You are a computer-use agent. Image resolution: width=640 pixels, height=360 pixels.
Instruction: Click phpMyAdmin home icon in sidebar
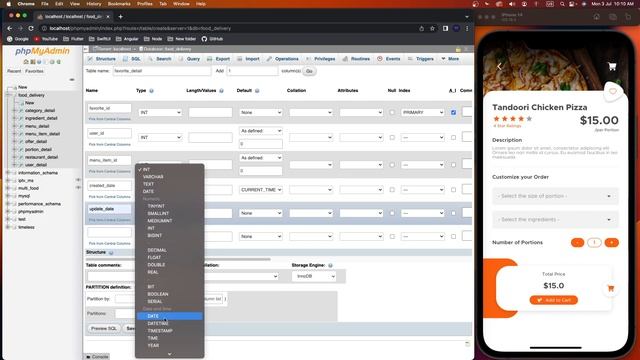(x=26, y=62)
